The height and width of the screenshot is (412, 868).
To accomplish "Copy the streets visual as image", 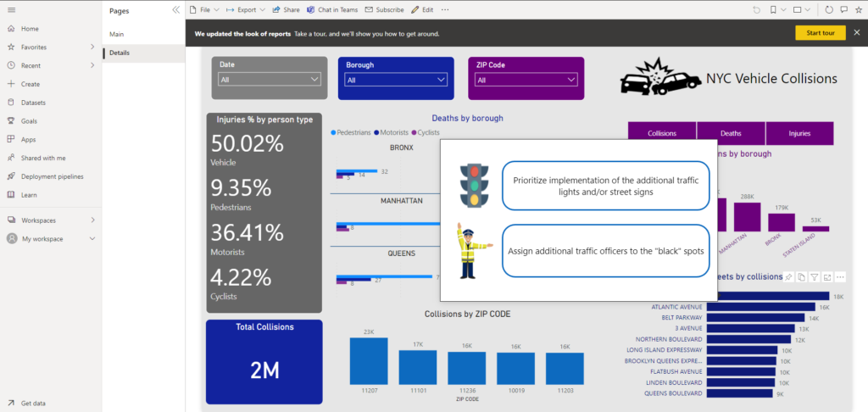I will (x=801, y=277).
